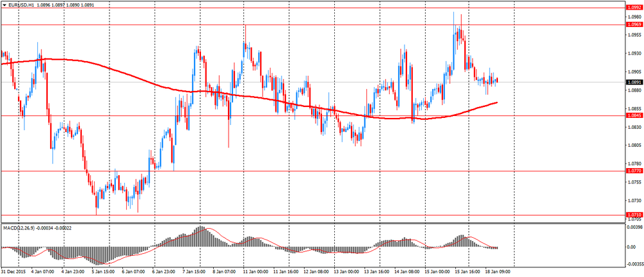
Task: Select the 1.0992 red price level tag
Action: (634, 8)
